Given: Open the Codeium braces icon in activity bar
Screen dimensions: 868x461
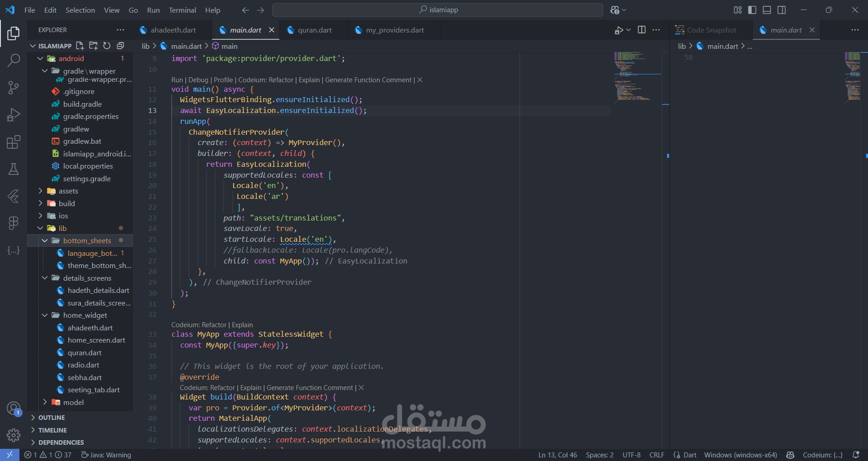Looking at the screenshot, I should [14, 250].
